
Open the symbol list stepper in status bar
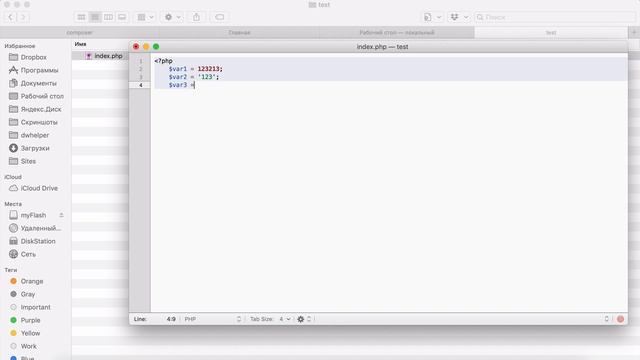tap(607, 319)
